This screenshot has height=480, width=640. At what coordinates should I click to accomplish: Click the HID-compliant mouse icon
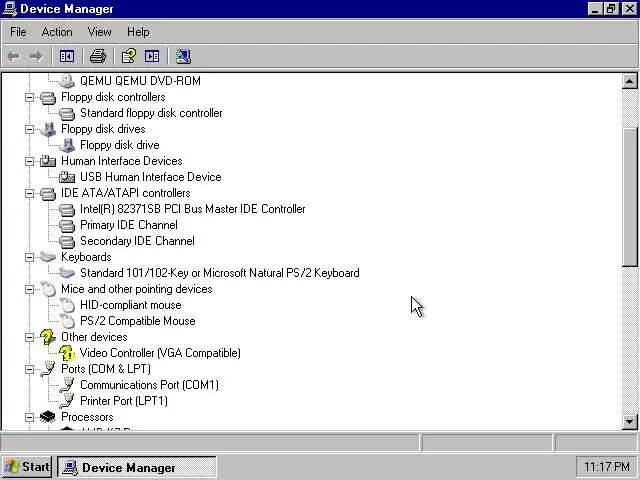click(x=67, y=305)
